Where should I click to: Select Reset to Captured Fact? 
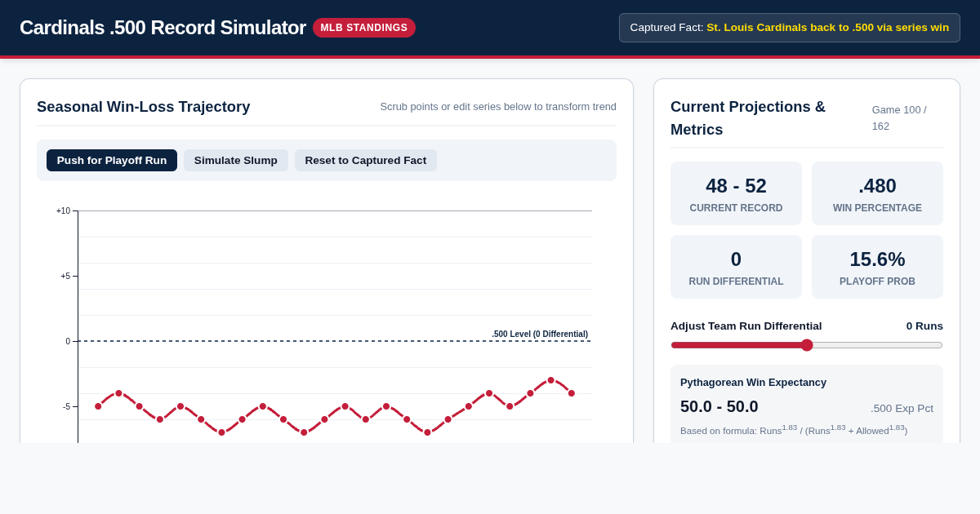click(x=366, y=160)
